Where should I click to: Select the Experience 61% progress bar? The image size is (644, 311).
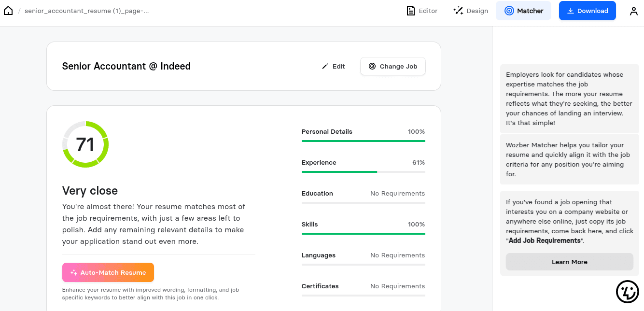[364, 172]
